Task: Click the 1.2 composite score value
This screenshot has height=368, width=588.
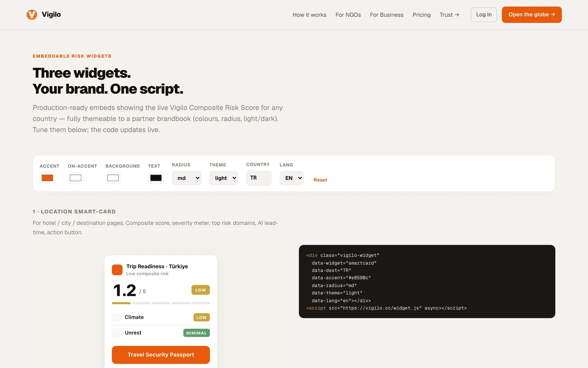Action: pyautogui.click(x=125, y=290)
